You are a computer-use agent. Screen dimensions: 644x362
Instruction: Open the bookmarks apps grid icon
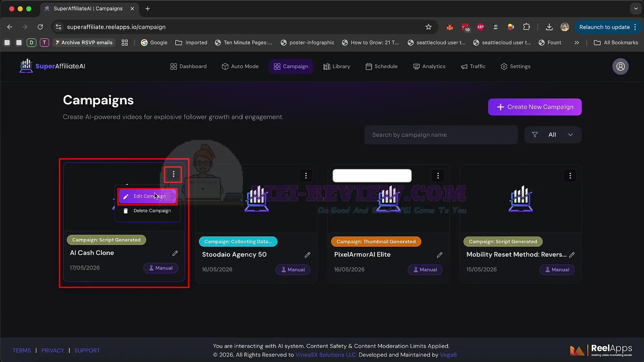tap(125, 43)
